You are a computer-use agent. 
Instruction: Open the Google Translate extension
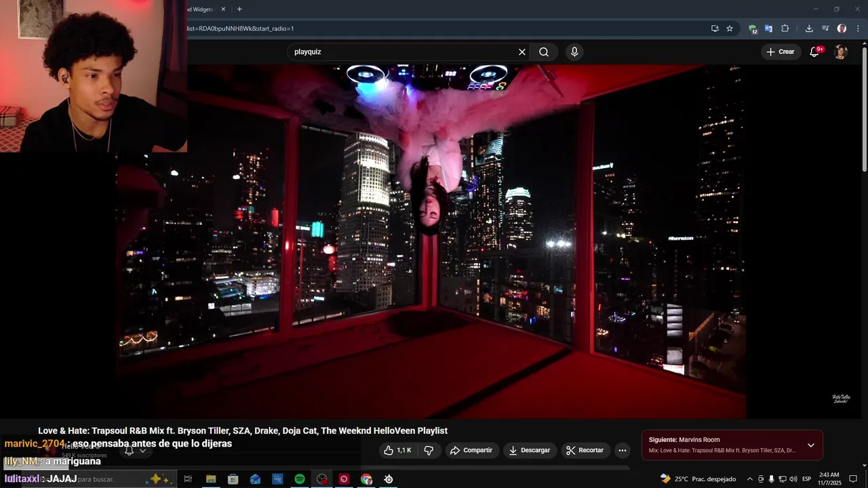768,28
